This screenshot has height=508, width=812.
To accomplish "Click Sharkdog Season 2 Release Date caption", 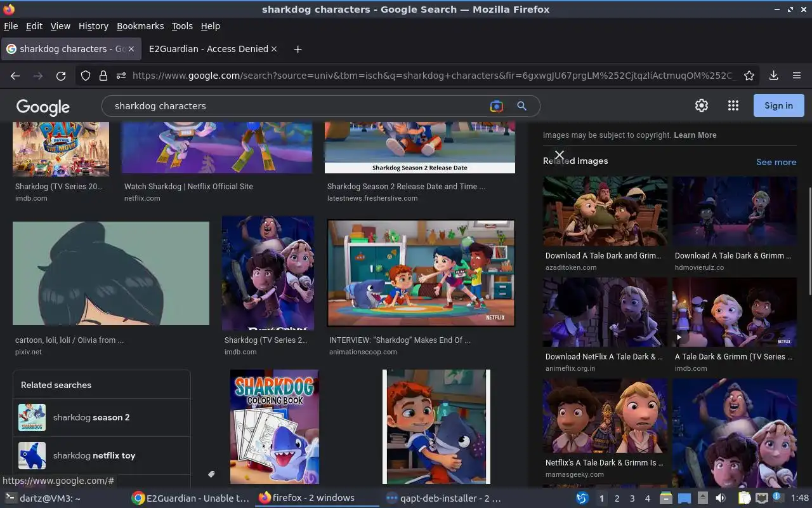I will point(406,187).
